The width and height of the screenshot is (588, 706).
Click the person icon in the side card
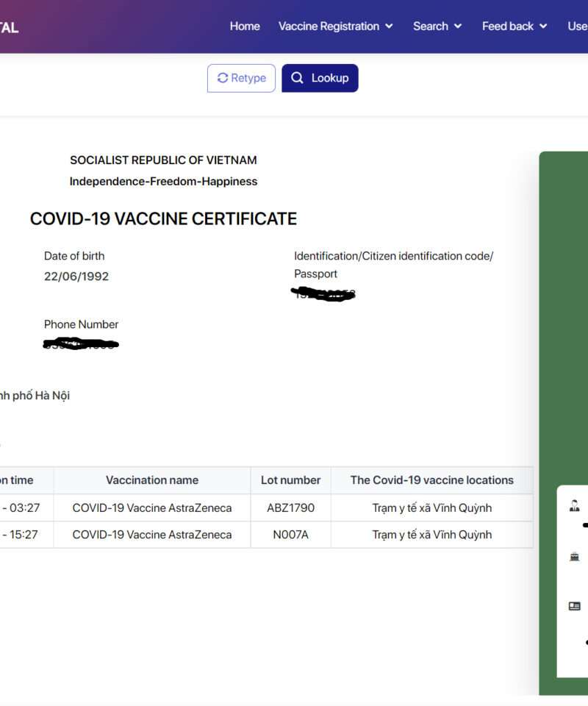pyautogui.click(x=575, y=506)
